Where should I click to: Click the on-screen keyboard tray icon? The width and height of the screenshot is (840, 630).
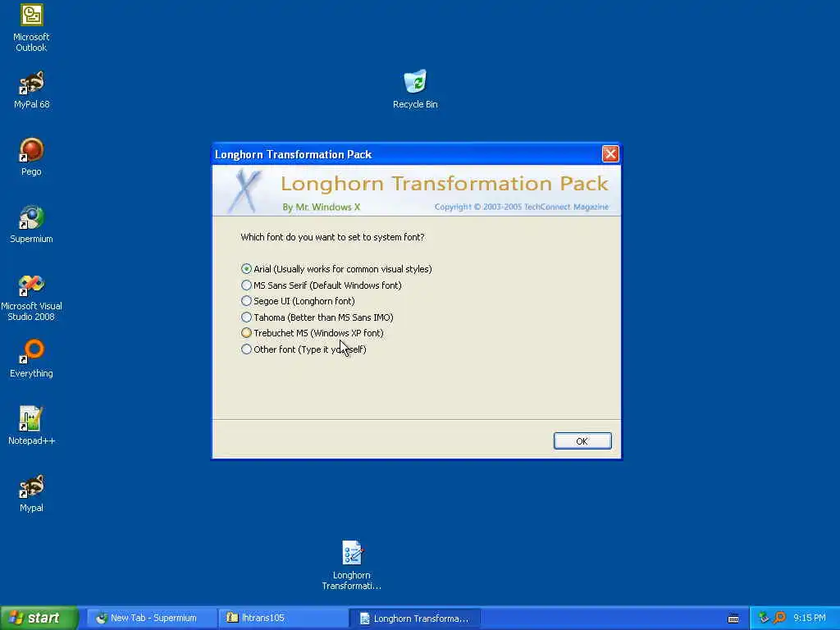coord(733,619)
